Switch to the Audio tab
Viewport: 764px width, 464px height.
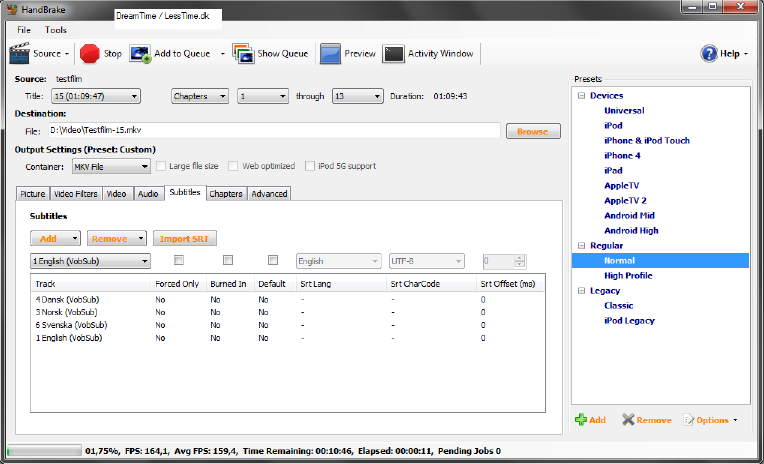[148, 193]
